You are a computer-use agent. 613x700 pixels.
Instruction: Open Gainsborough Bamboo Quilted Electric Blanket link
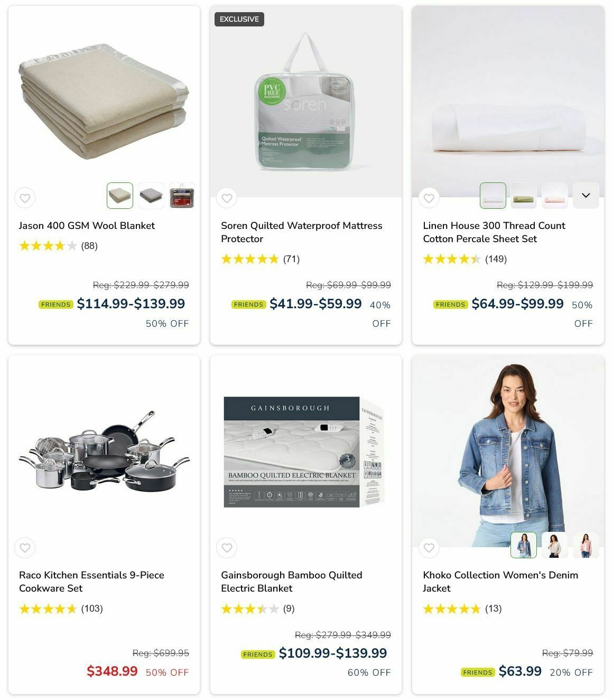coord(292,582)
